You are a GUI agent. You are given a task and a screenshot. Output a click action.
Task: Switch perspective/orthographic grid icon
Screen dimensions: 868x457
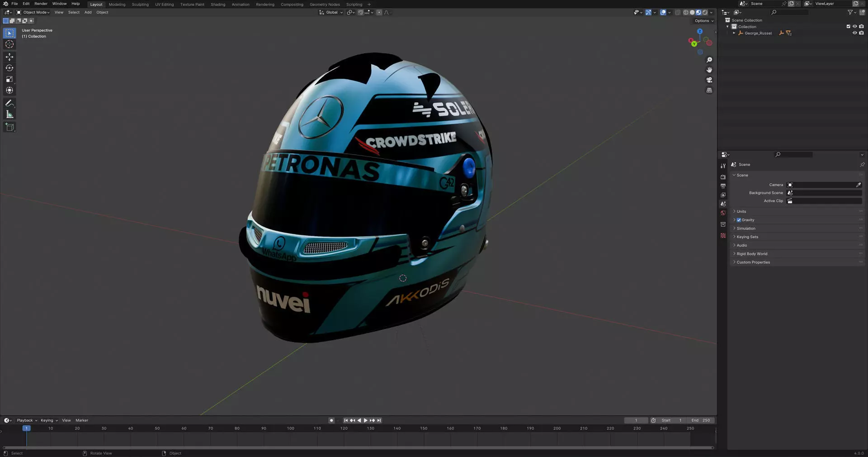click(709, 90)
